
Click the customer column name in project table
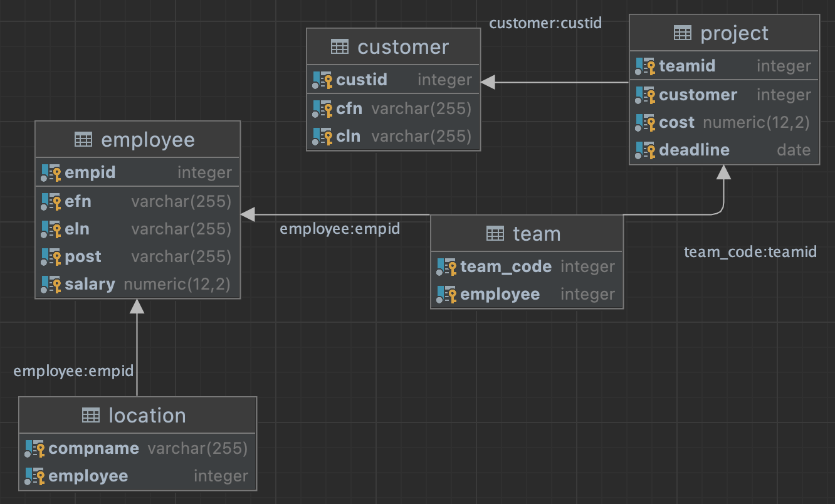(x=698, y=95)
